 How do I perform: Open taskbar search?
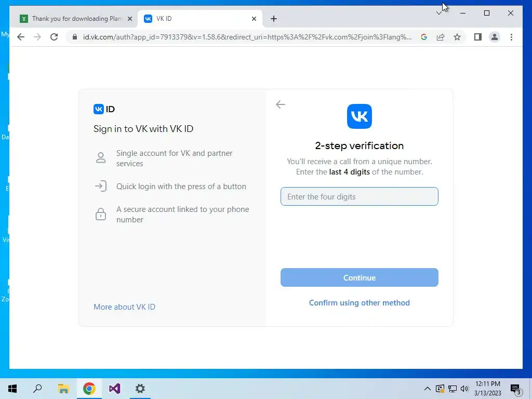tap(37, 389)
